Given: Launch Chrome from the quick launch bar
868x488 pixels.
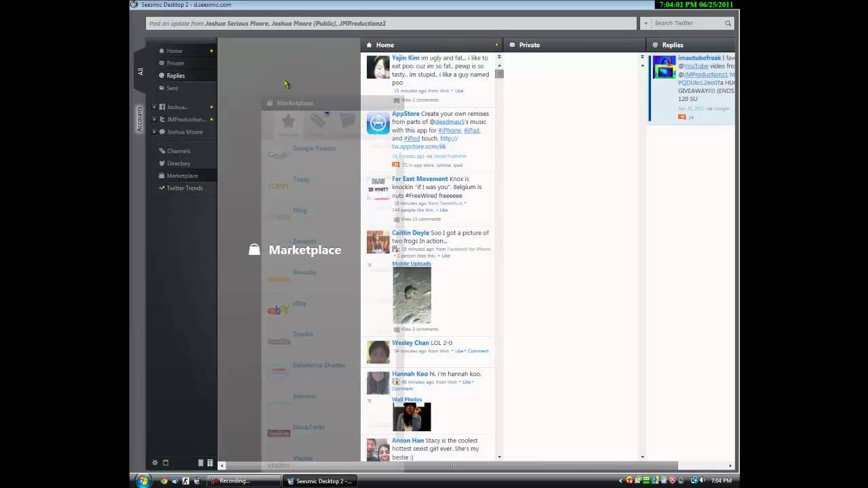Looking at the screenshot, I should [164, 481].
